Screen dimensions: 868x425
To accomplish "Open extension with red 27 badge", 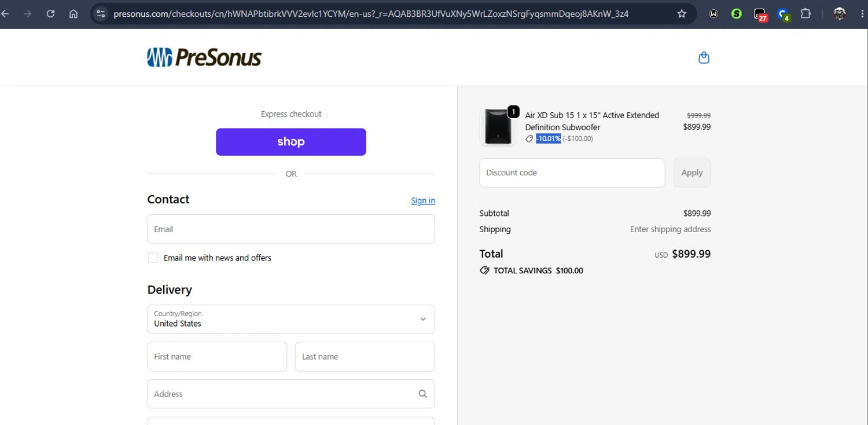I will 760,14.
